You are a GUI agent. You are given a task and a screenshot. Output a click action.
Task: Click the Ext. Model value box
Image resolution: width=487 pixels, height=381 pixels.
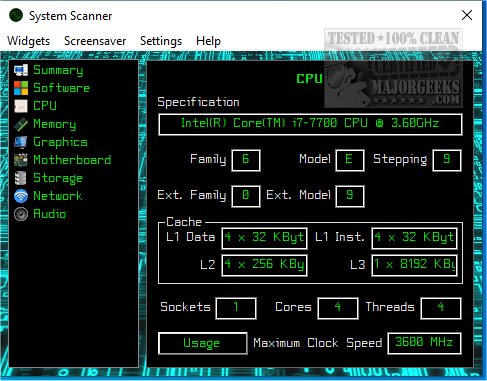(x=349, y=196)
